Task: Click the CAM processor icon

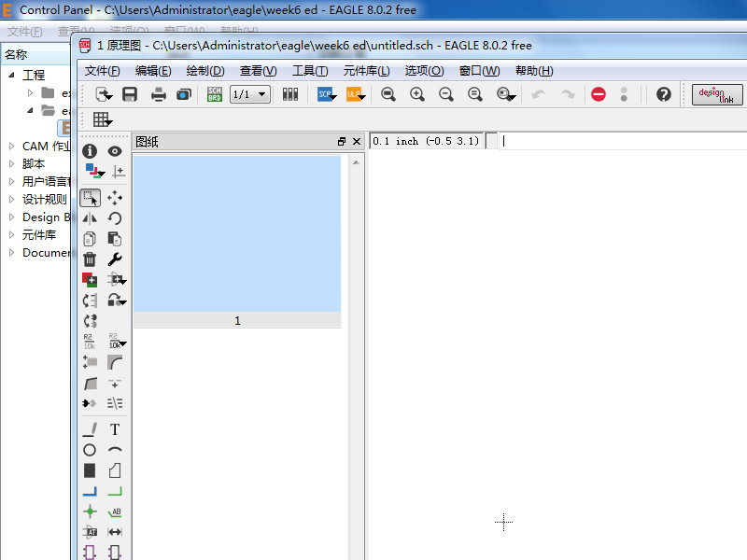Action: pos(184,94)
